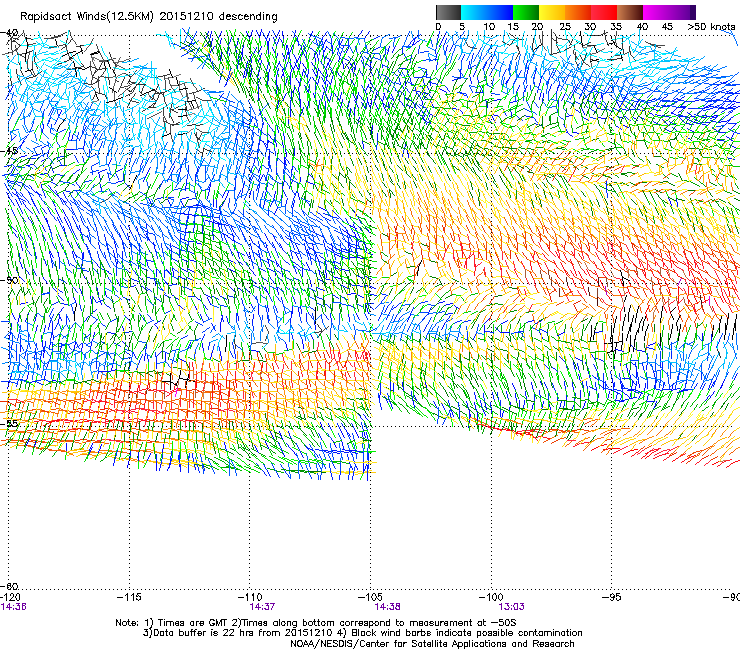Click the '40' label under the color bar
Screen dimensions: 740x650
642,27
